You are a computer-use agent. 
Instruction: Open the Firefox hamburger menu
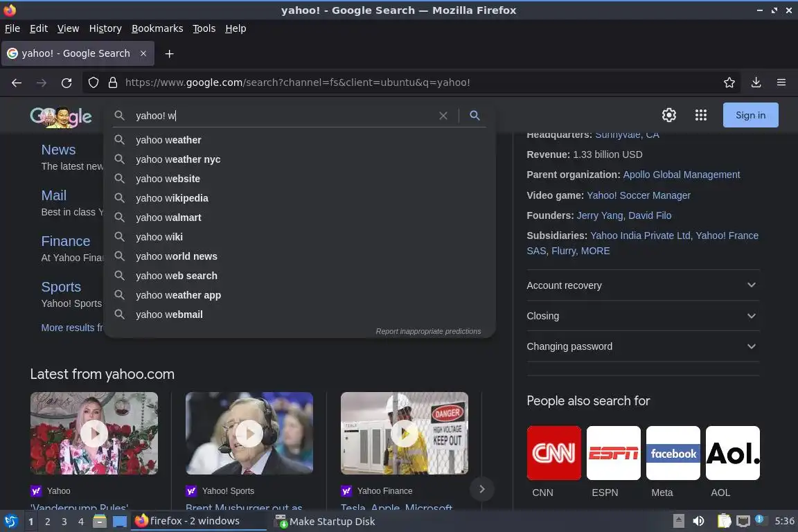tap(781, 82)
